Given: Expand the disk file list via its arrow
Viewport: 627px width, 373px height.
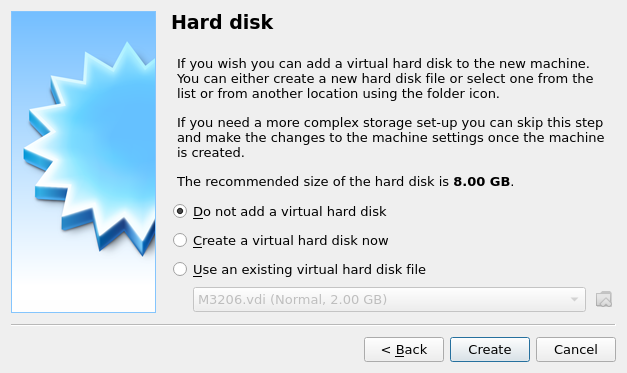Looking at the screenshot, I should click(574, 299).
